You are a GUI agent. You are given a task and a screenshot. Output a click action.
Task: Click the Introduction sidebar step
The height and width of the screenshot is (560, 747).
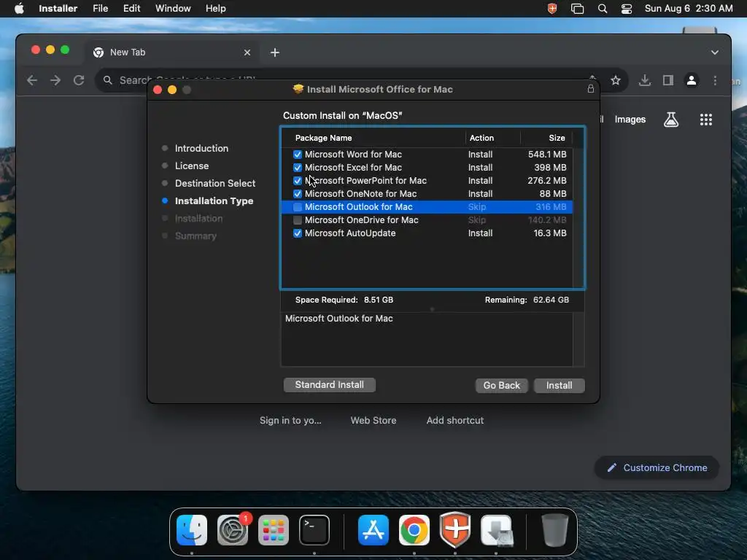click(x=201, y=148)
